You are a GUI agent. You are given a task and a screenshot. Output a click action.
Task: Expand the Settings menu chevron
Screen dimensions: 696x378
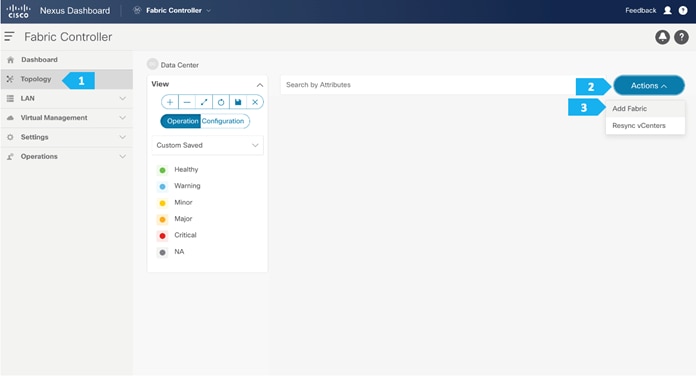123,137
